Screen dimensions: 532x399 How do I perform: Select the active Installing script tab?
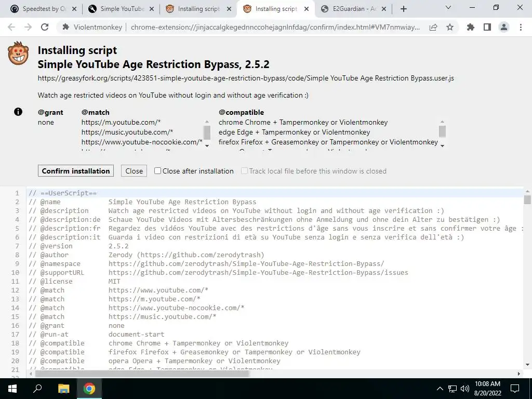coord(275,9)
